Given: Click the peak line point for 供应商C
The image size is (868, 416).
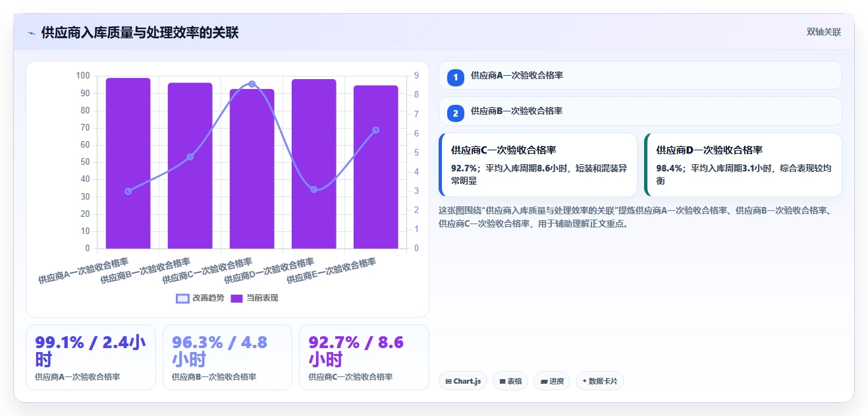Looking at the screenshot, I should click(252, 84).
